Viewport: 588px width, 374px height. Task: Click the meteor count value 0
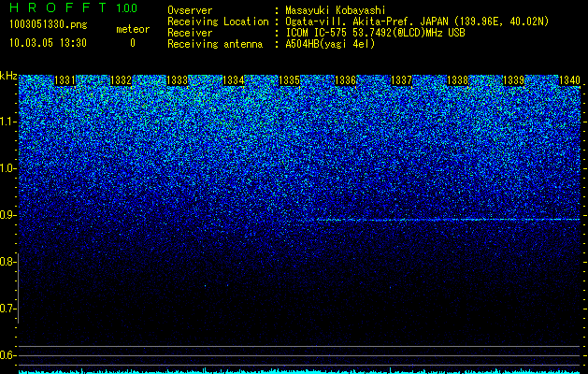pyautogui.click(x=133, y=43)
